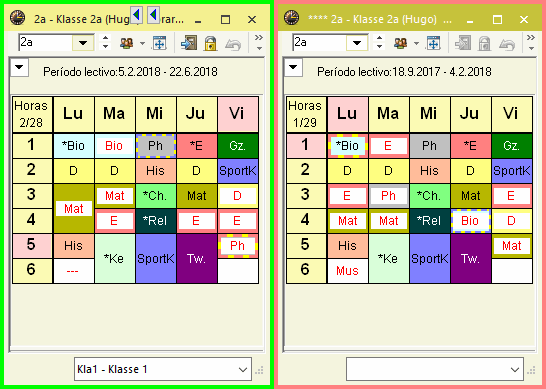Select red Ph cell on Tuesday, right timetable
The height and width of the screenshot is (389, 546).
pos(389,196)
